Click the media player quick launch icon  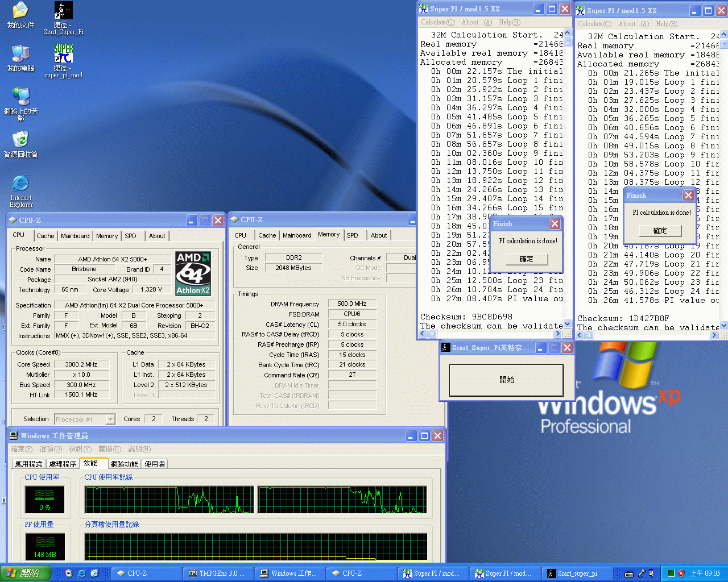tap(68, 573)
